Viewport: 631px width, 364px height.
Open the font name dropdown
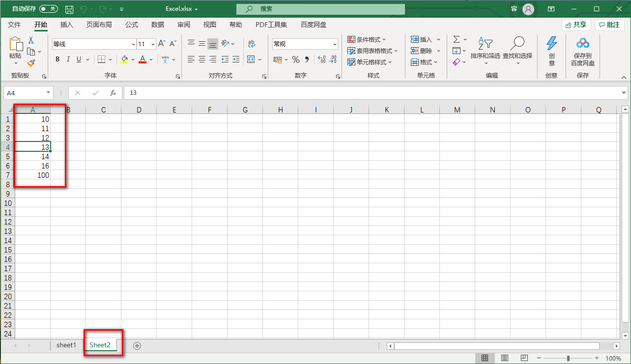[132, 44]
